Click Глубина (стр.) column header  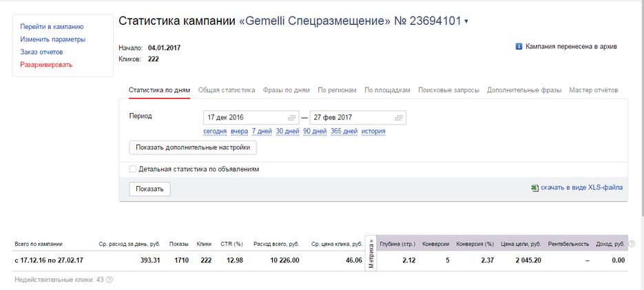click(397, 244)
